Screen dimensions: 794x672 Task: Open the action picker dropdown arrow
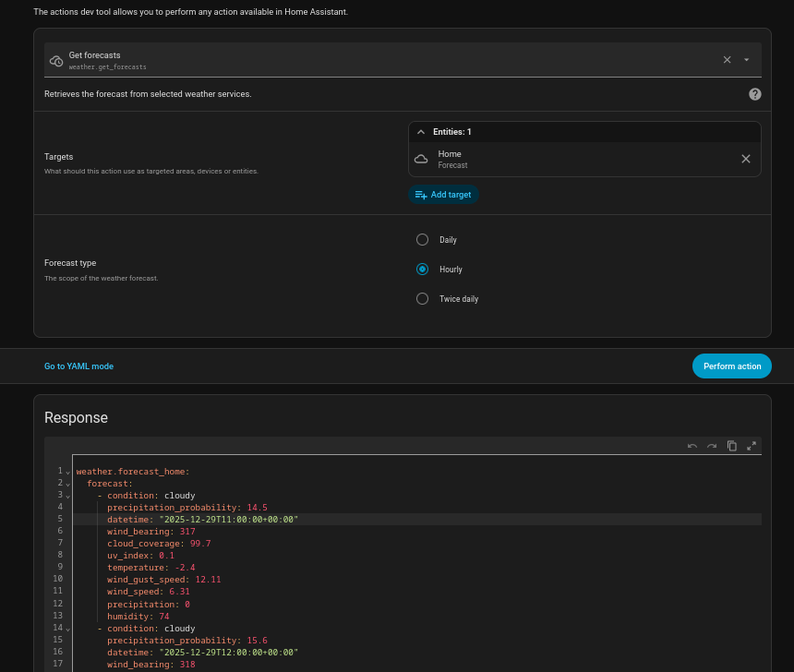click(746, 60)
